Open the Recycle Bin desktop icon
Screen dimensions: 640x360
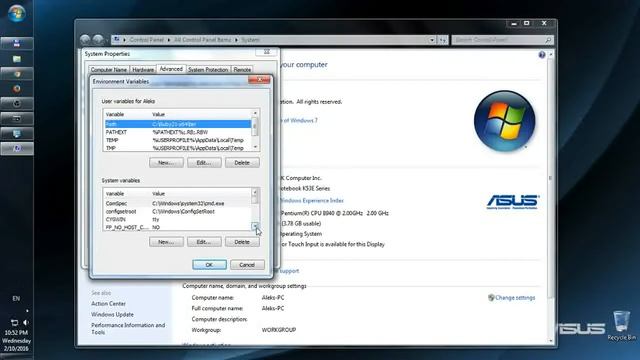tap(621, 325)
